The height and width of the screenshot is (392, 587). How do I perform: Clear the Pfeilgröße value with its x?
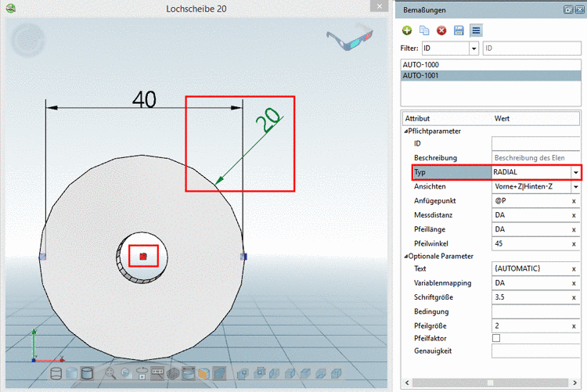[x=574, y=326]
